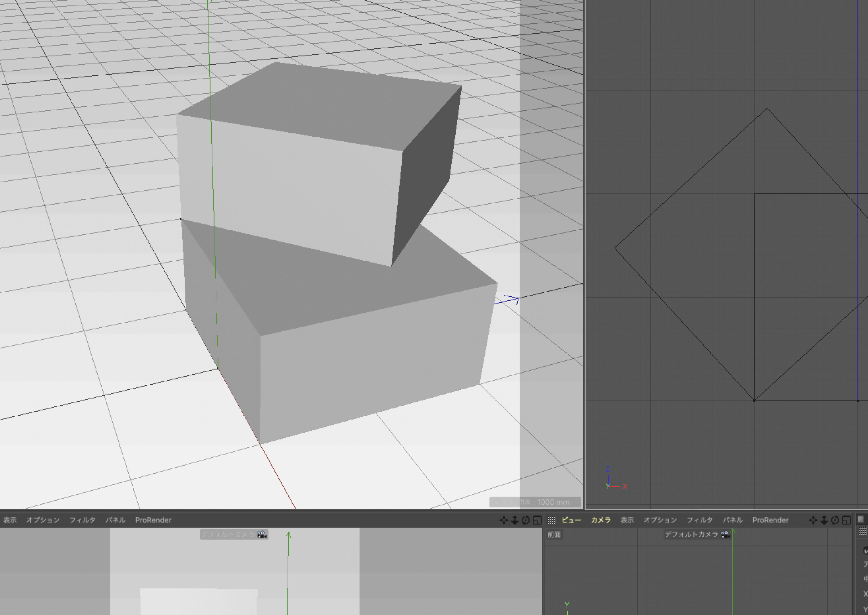This screenshot has height=615, width=868.
Task: Click the pan camera icon in the 前面 viewport header
Action: click(x=813, y=520)
